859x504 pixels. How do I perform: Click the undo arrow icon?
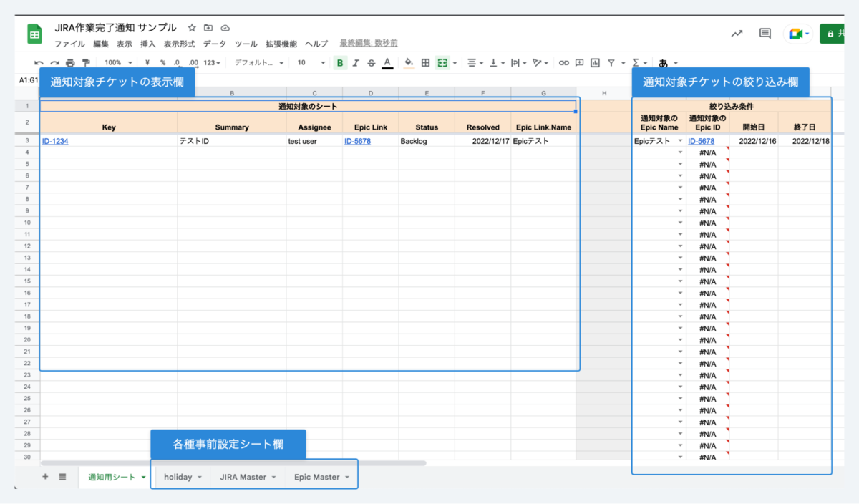tap(39, 63)
